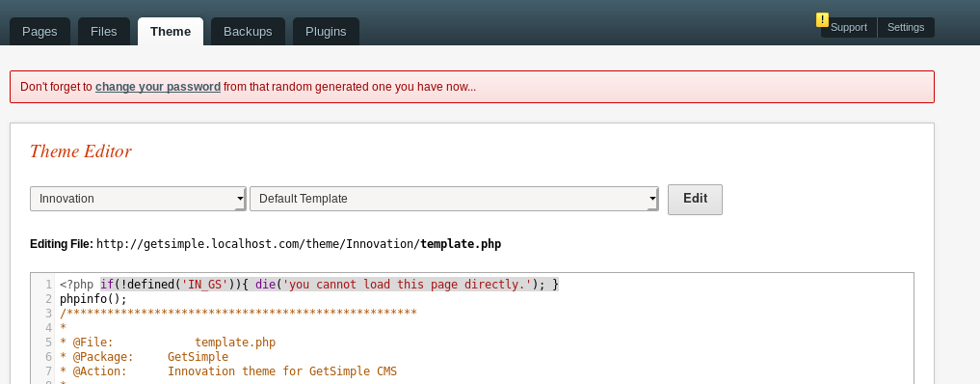Click the yellow warning icon beside Support
The height and width of the screenshot is (384, 980).
pyautogui.click(x=823, y=20)
